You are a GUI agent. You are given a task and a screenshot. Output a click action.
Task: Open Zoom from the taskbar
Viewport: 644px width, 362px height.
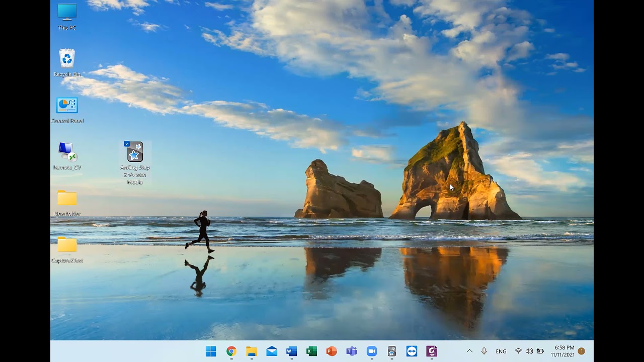coord(372,351)
